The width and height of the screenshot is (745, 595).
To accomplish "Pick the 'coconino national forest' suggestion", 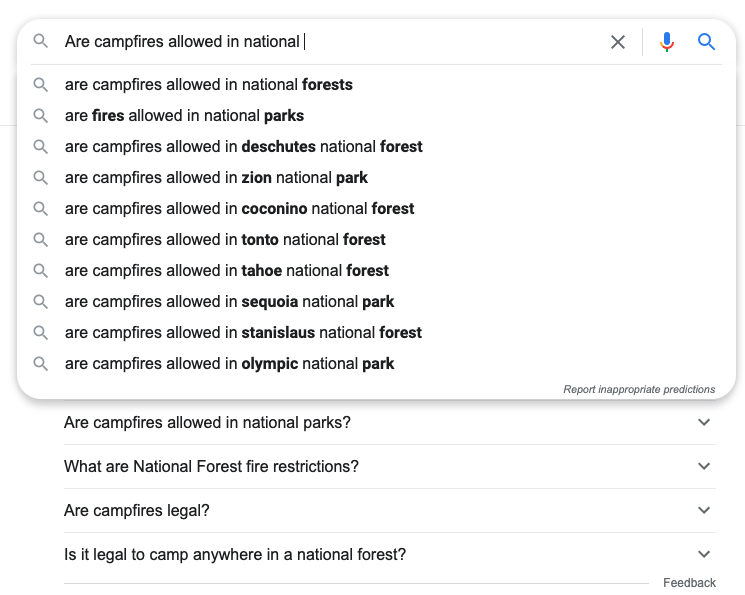I will pos(239,209).
